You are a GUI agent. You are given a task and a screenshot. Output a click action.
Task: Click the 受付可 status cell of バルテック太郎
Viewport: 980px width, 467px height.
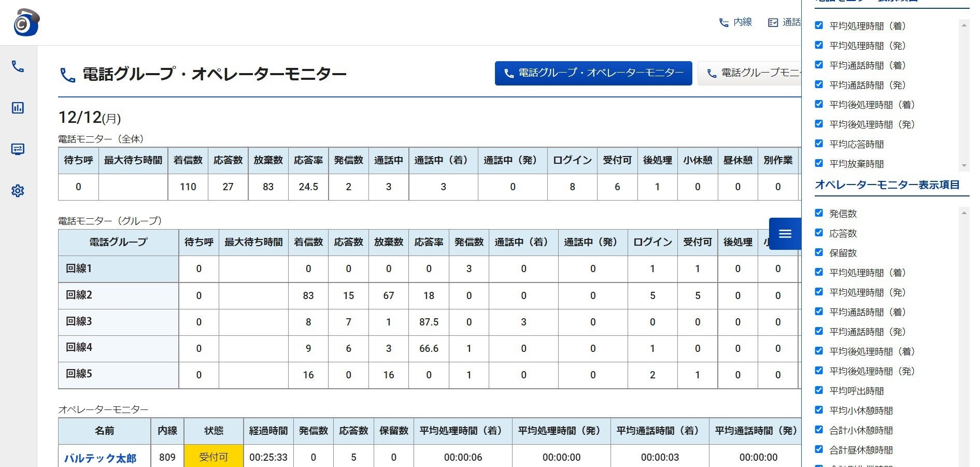[x=214, y=457]
